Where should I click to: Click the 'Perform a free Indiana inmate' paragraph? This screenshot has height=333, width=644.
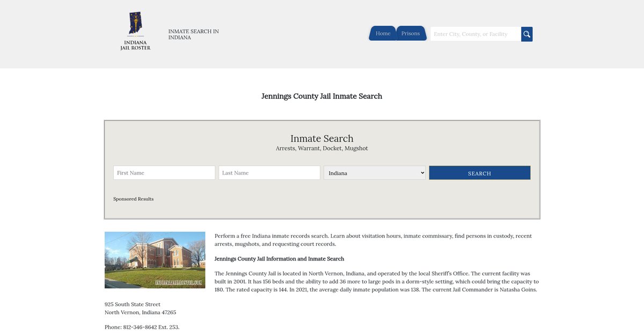point(373,240)
